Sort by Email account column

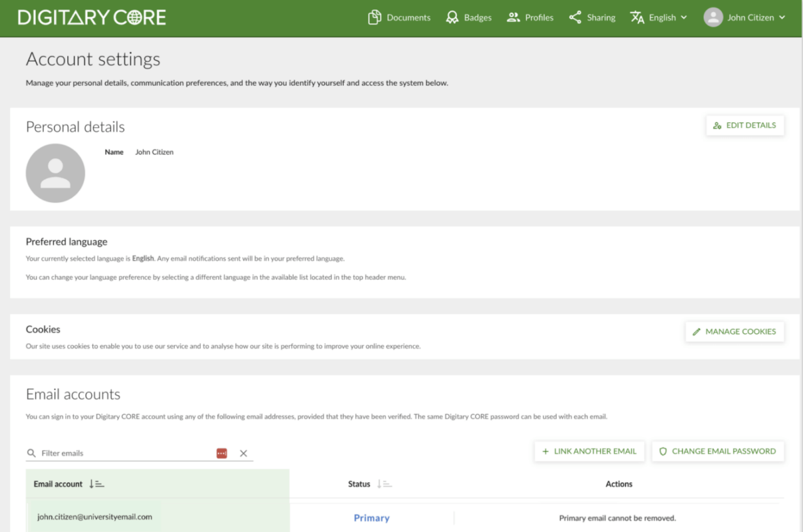(96, 484)
